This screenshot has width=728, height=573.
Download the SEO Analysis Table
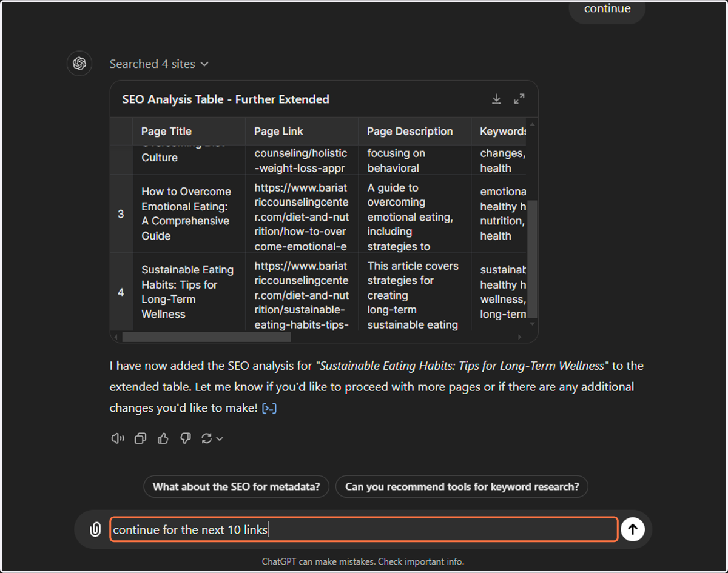click(x=496, y=99)
